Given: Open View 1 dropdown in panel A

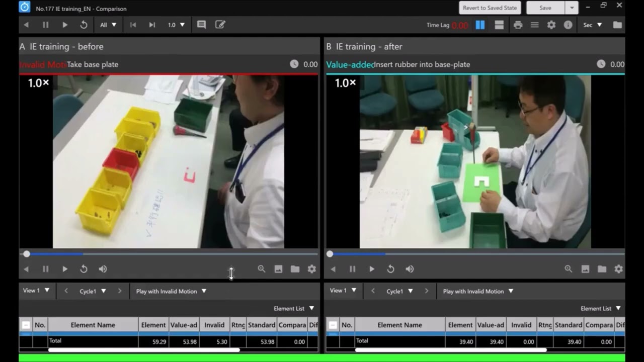Looking at the screenshot, I should pos(36,291).
